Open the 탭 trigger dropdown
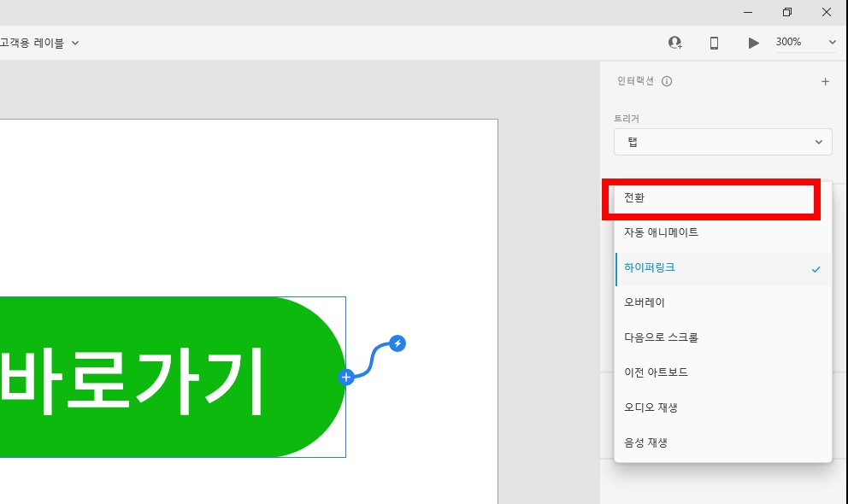 [722, 142]
